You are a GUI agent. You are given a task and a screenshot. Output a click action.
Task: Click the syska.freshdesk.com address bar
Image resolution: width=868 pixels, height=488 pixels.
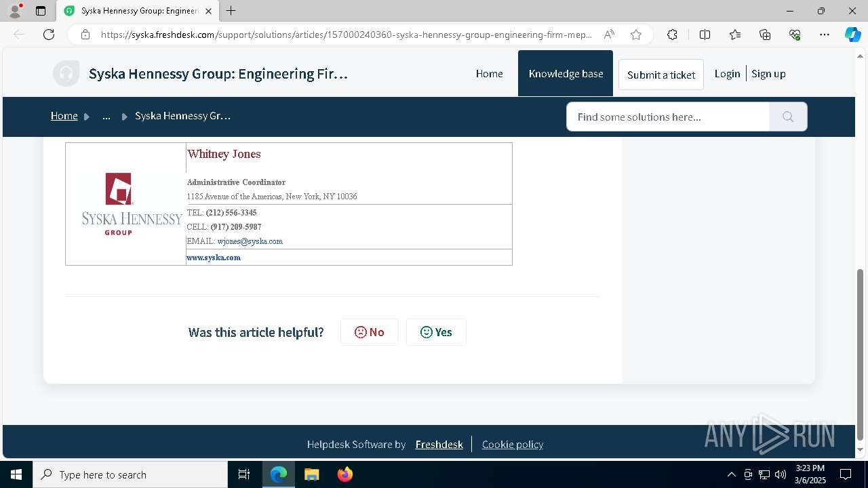(346, 35)
